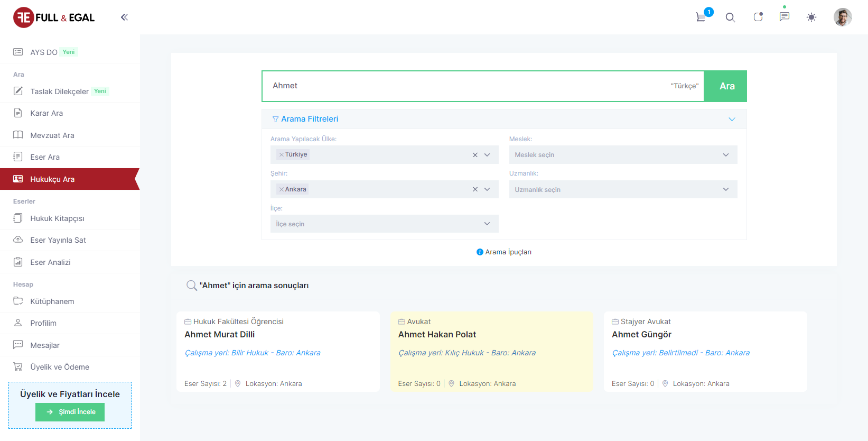The width and height of the screenshot is (868, 441).
Task: Open the shopping cart icon
Action: (701, 17)
